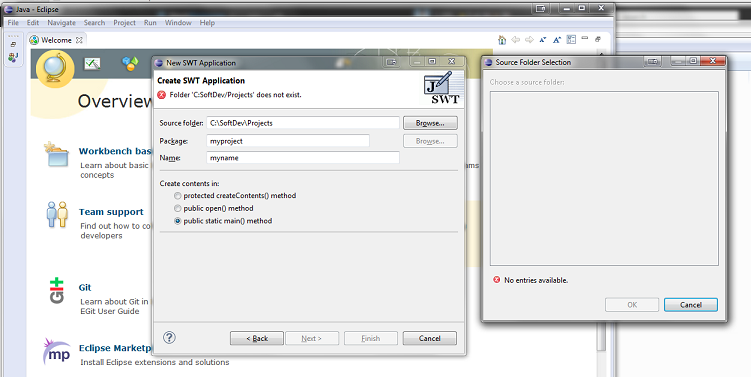Image resolution: width=751 pixels, height=377 pixels.
Task: Click Browse next to Source folder
Action: (x=430, y=123)
